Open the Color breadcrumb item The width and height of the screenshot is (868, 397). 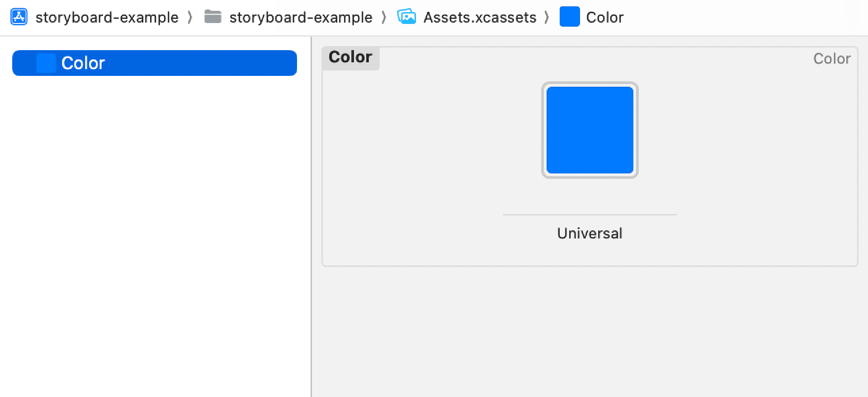pos(605,17)
